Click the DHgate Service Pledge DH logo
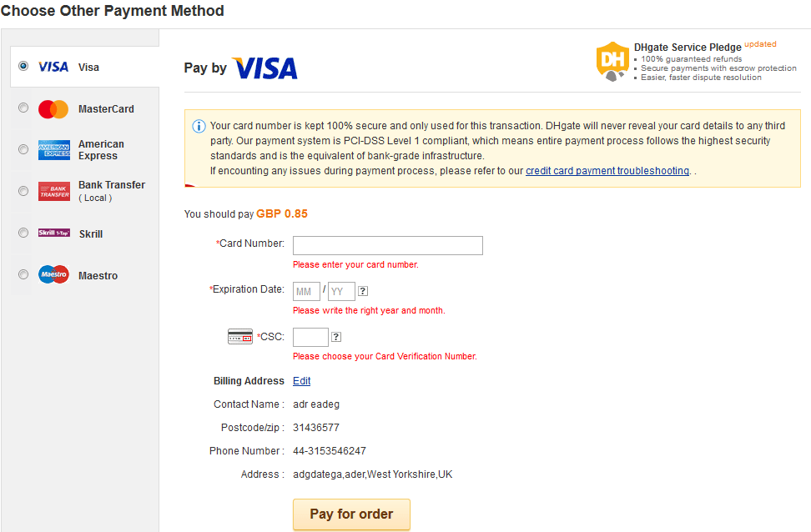The width and height of the screenshot is (811, 532). (612, 61)
